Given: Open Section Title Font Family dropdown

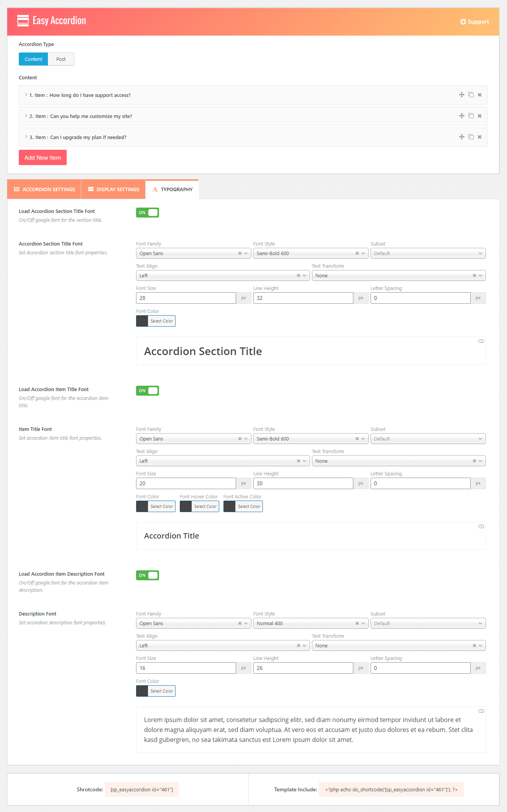Looking at the screenshot, I should (194, 253).
